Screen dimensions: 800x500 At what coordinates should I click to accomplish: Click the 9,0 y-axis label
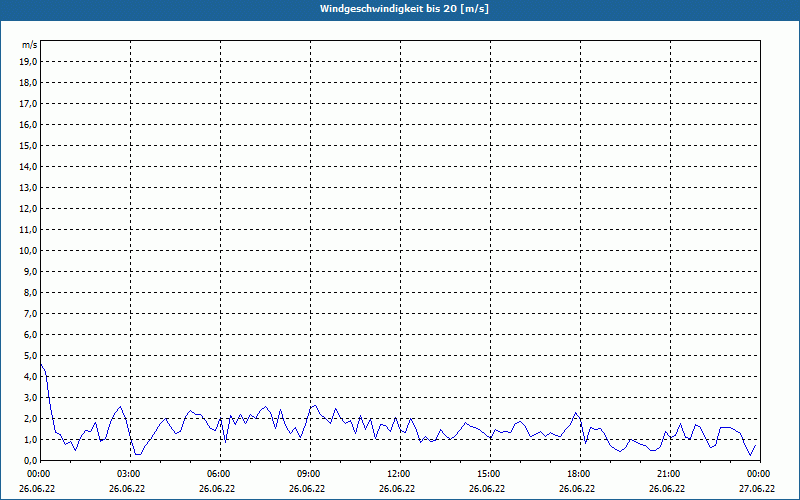[30, 271]
